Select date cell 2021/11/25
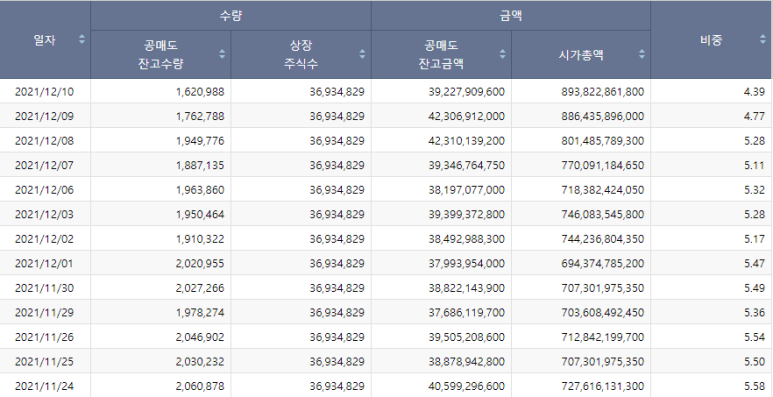 44,361
